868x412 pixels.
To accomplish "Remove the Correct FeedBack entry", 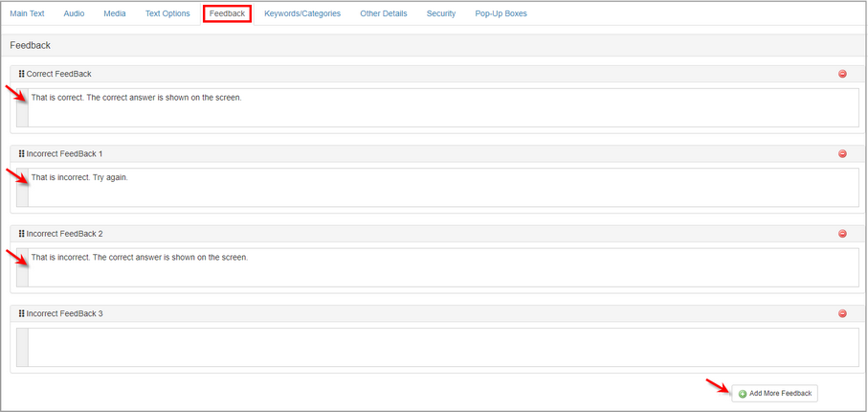I will pyautogui.click(x=842, y=74).
